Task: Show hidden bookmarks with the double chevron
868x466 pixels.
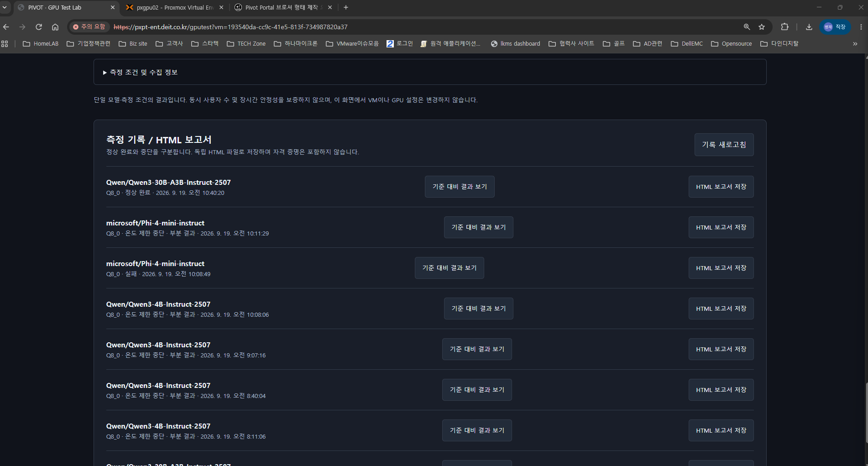Action: [855, 44]
